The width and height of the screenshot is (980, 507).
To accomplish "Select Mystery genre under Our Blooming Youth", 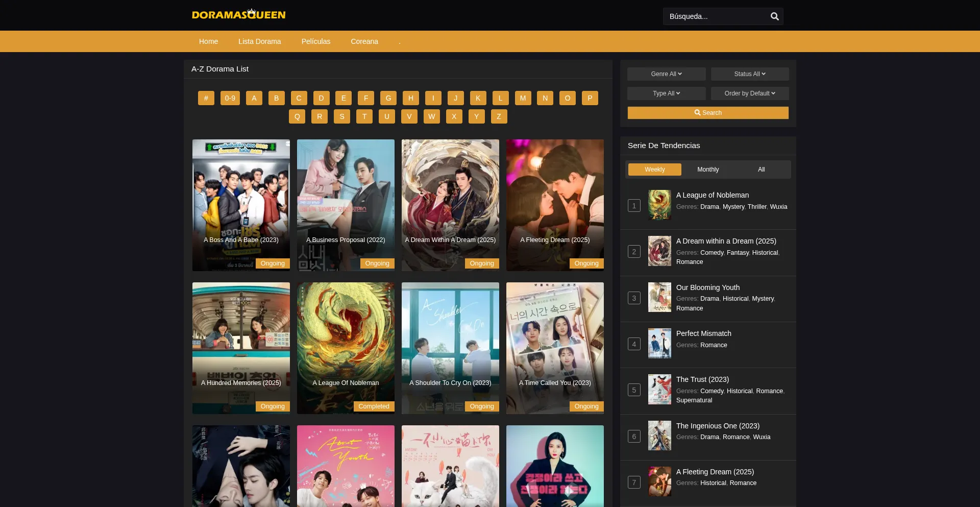I will click(x=763, y=299).
